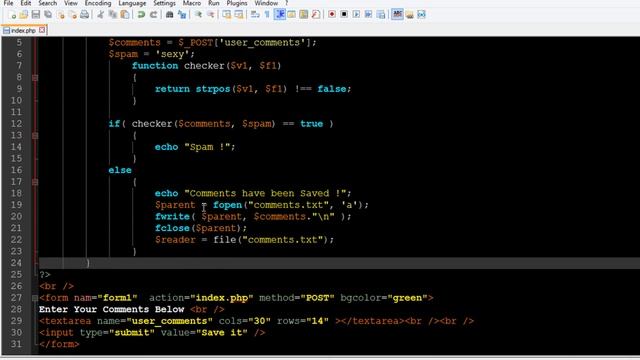Click the 'else' keyword on line 16

click(120, 170)
